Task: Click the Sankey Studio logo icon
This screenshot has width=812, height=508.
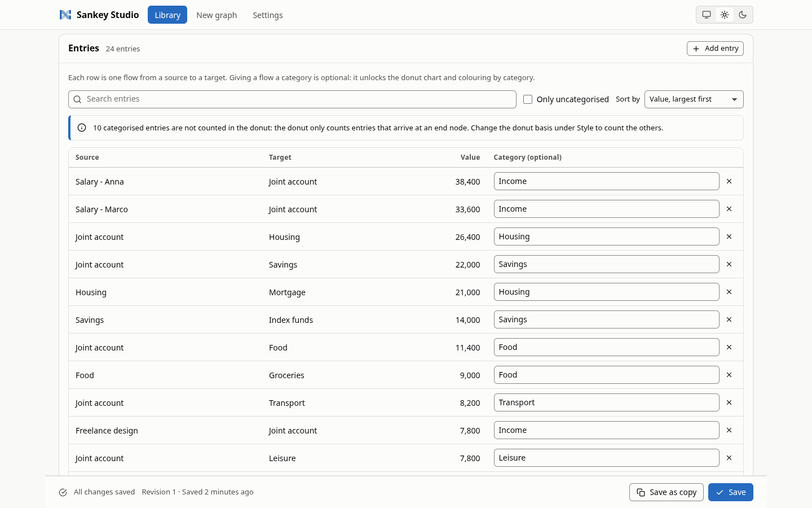Action: (x=65, y=15)
